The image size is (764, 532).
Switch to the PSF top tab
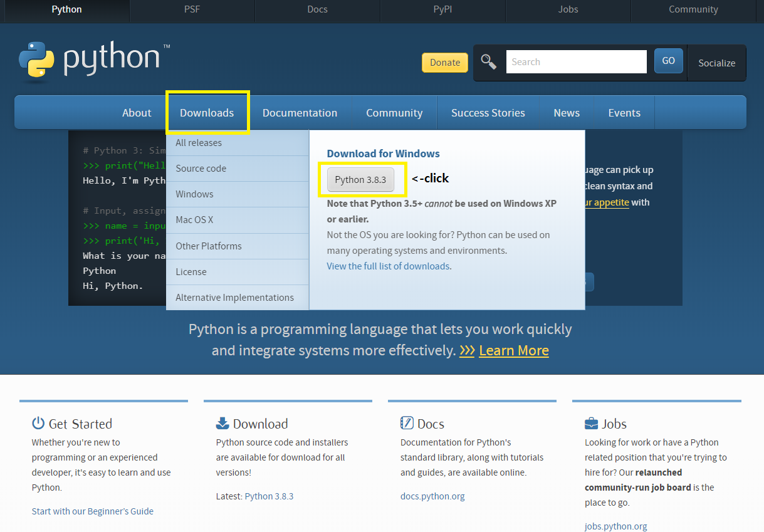coord(192,9)
